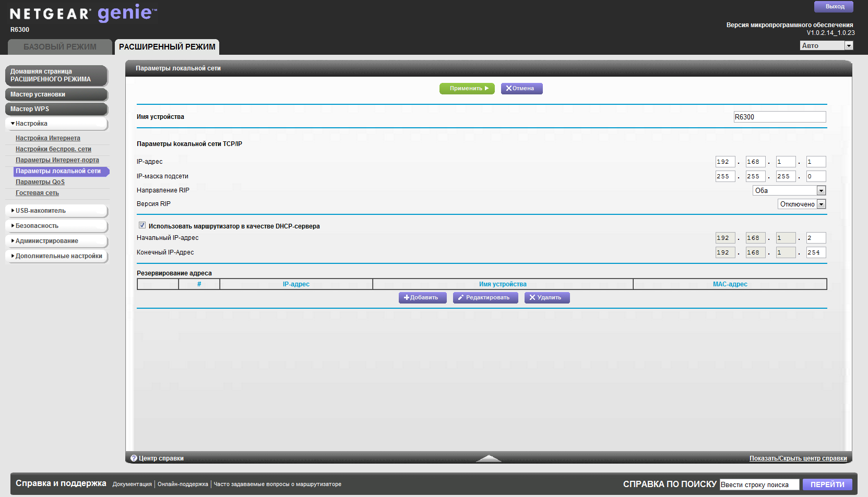Select Параметры локальной сети sidebar item
Screen dimensions: 868x497
(61, 171)
